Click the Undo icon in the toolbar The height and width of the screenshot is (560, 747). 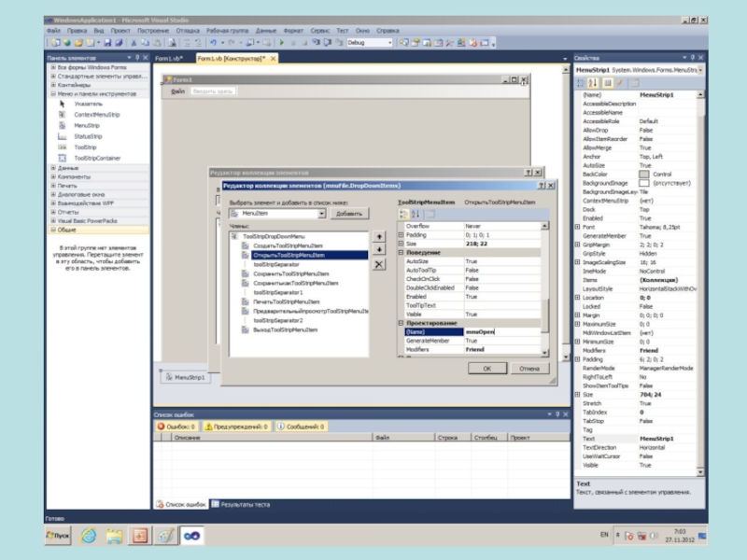[x=214, y=43]
